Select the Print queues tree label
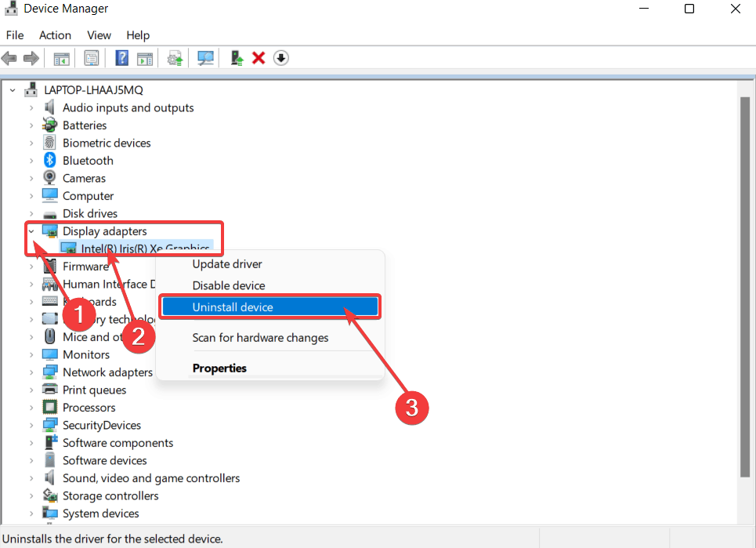The width and height of the screenshot is (756, 548). point(95,390)
